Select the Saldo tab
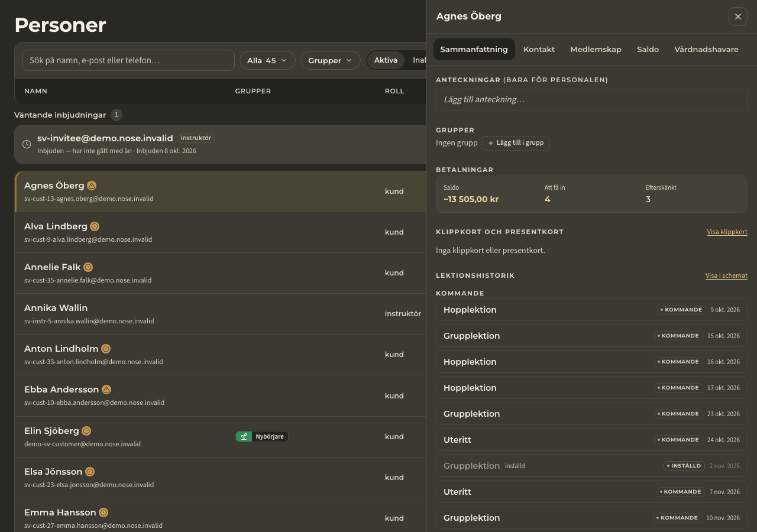Viewport: 757px width, 532px height. (x=648, y=50)
